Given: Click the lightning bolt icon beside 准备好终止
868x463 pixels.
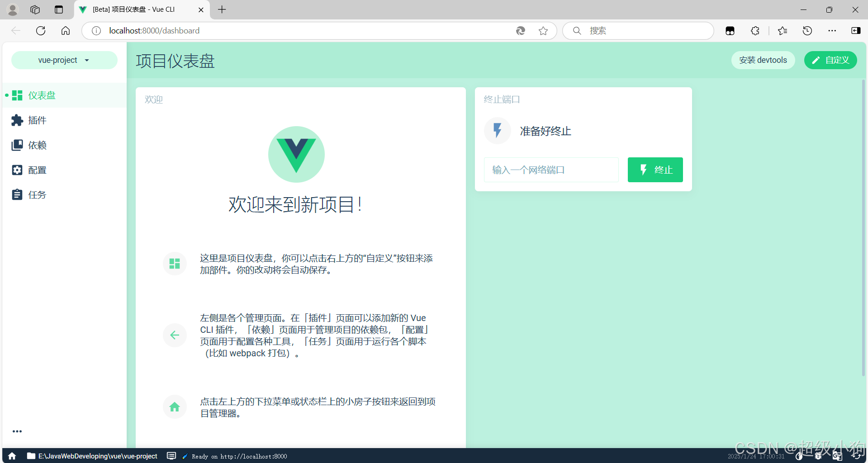Looking at the screenshot, I should click(x=498, y=131).
